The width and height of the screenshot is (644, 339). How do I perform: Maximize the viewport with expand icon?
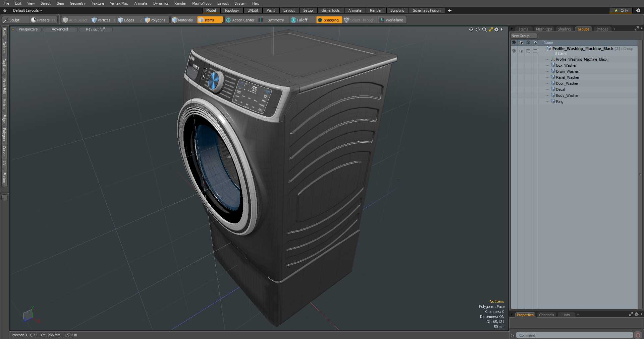491,29
